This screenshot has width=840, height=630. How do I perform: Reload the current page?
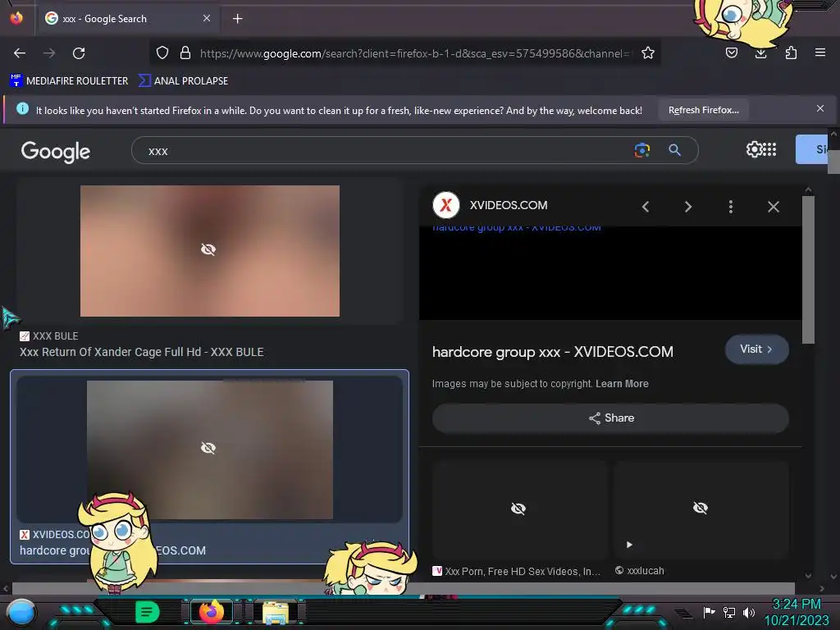[79, 53]
